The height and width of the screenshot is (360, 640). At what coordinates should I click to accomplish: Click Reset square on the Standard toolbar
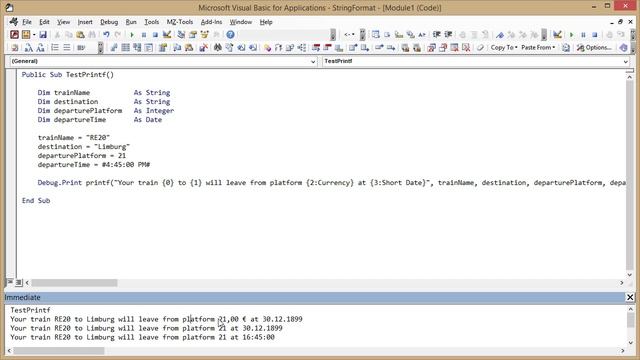(x=155, y=35)
